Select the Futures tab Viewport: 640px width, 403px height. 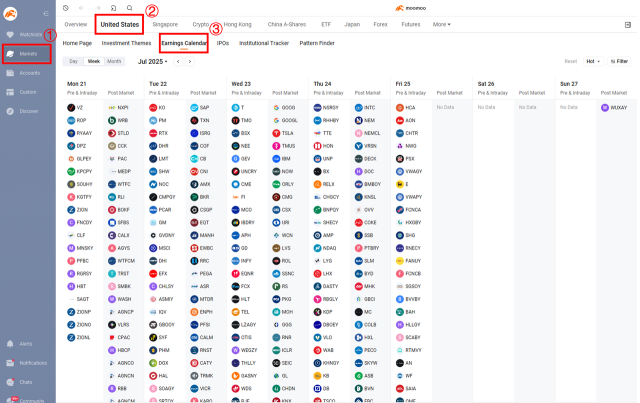(x=411, y=24)
